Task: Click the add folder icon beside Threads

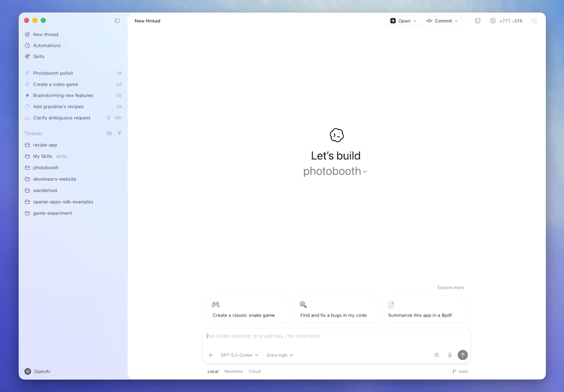Action: point(109,134)
